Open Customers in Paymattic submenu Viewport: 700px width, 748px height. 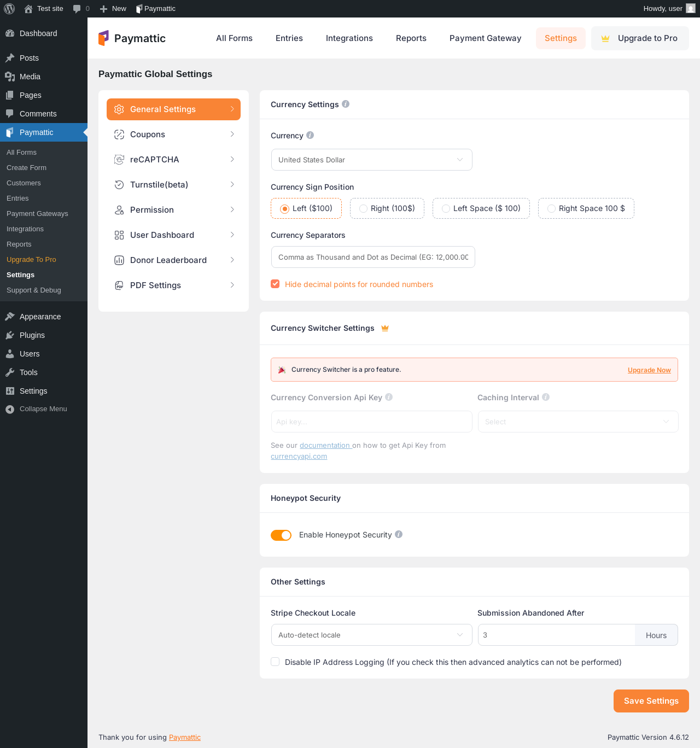[x=24, y=183]
